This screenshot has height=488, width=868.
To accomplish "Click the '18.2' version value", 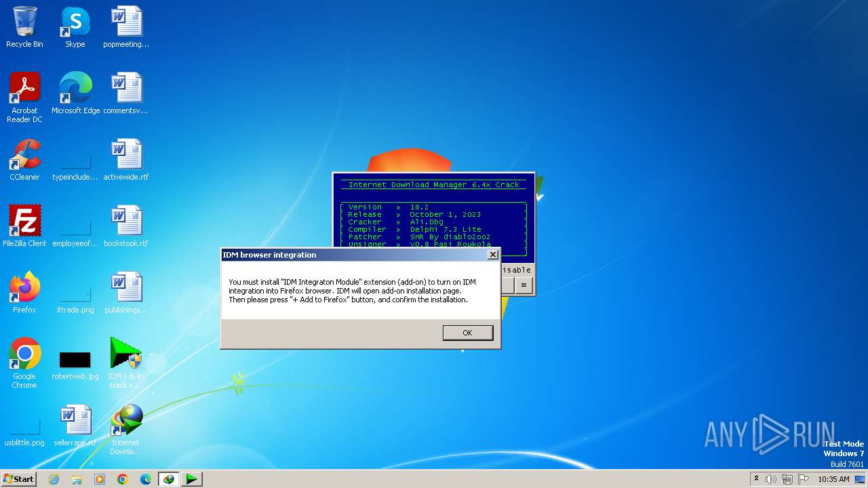I will coord(419,207).
